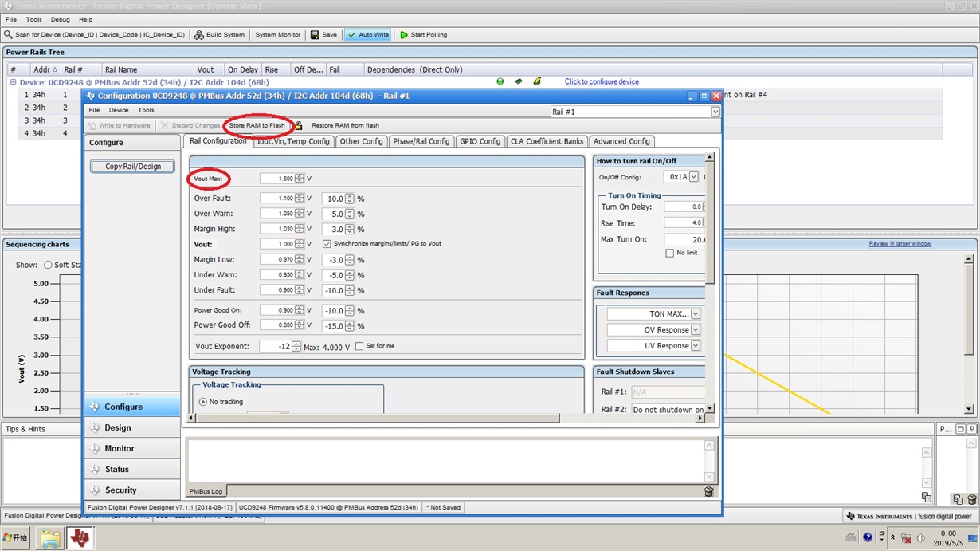This screenshot has height=551, width=980.
Task: Click Restore RAM from flash button
Action: point(345,125)
